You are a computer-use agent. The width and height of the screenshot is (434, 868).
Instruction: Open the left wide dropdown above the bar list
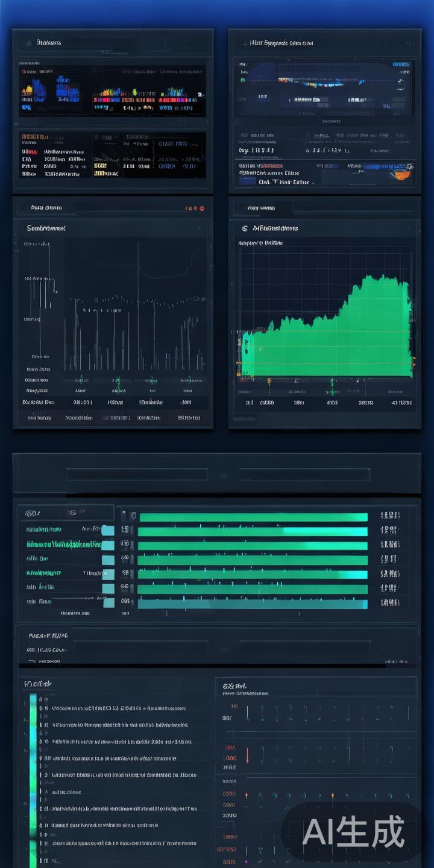pyautogui.click(x=137, y=475)
